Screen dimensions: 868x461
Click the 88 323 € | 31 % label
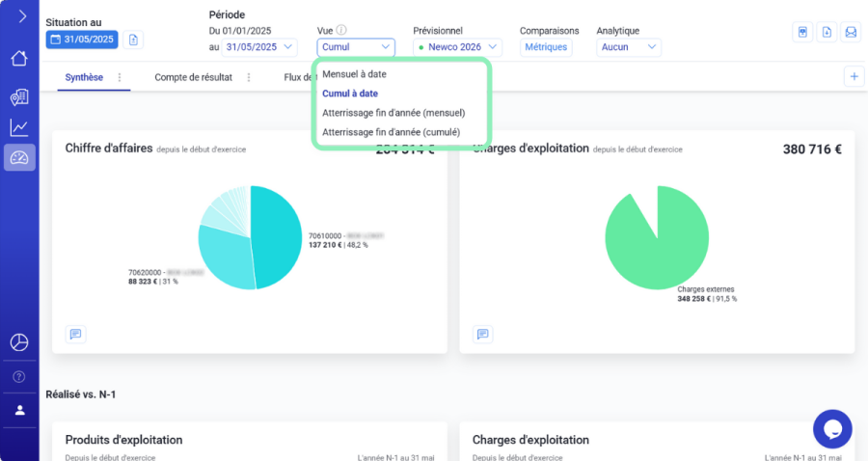tap(153, 282)
